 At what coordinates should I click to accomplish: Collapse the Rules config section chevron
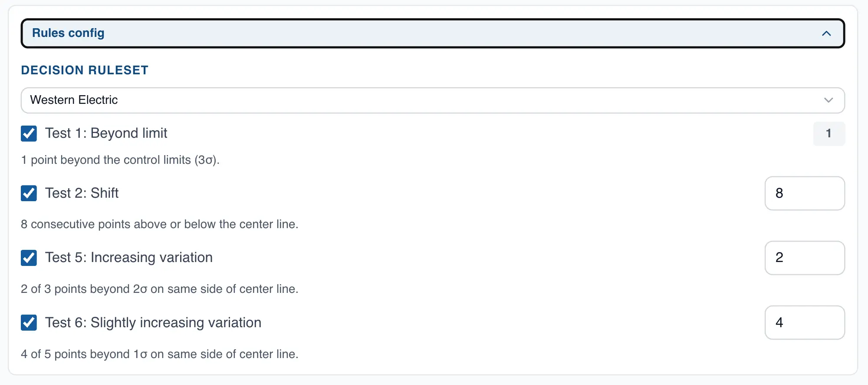[826, 33]
